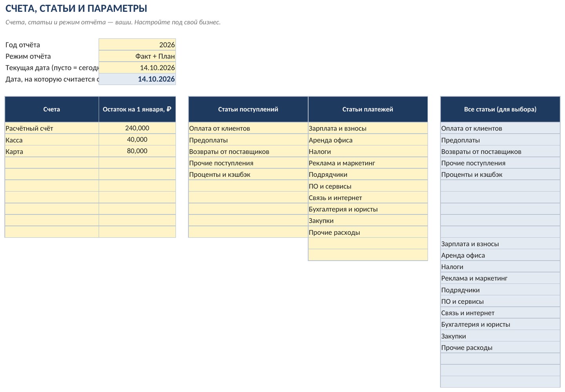Select 'Оплата от клиентов' in Все статьи list
565x392 pixels.
click(x=500, y=128)
